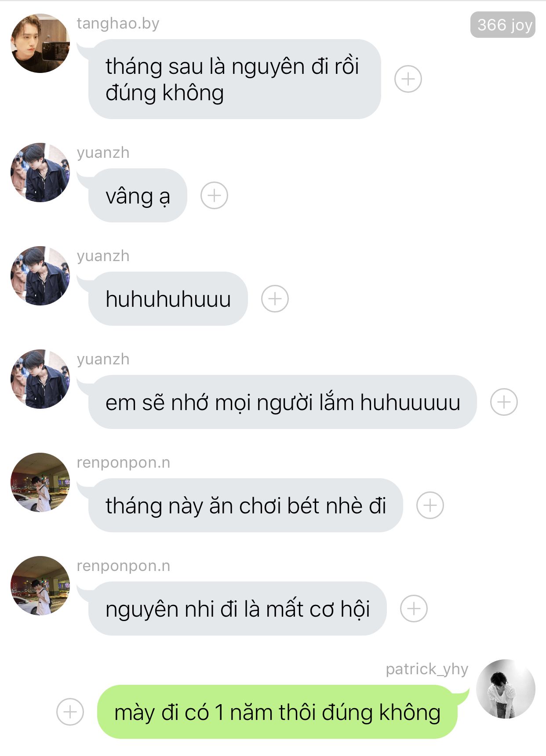Open renponpon.n's avatar beside "tháng này ăn chơi"

40,482
